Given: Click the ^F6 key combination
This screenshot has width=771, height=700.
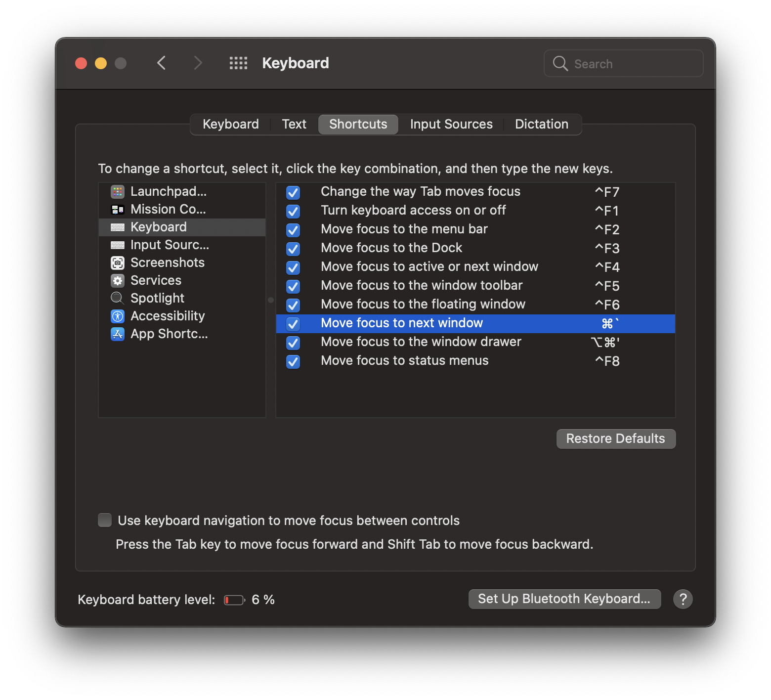Looking at the screenshot, I should [x=607, y=305].
